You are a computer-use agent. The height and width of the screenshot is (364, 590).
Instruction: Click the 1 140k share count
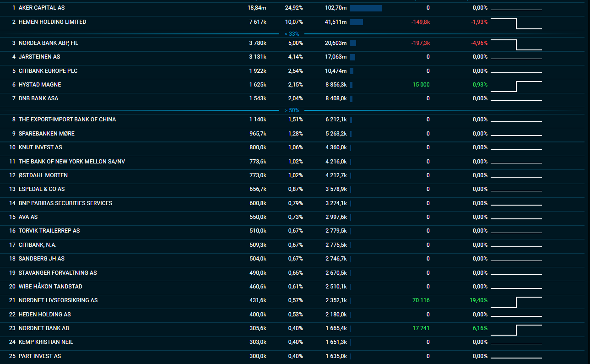coord(258,120)
